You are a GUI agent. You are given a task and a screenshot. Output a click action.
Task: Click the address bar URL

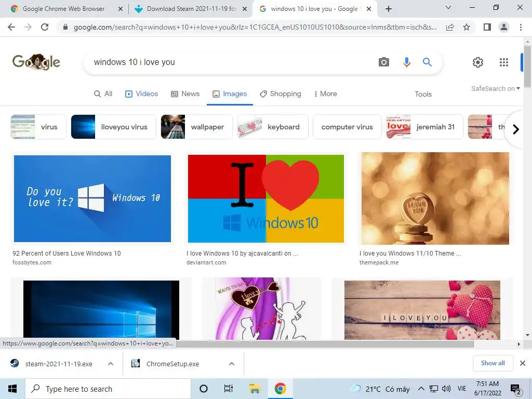[255, 27]
